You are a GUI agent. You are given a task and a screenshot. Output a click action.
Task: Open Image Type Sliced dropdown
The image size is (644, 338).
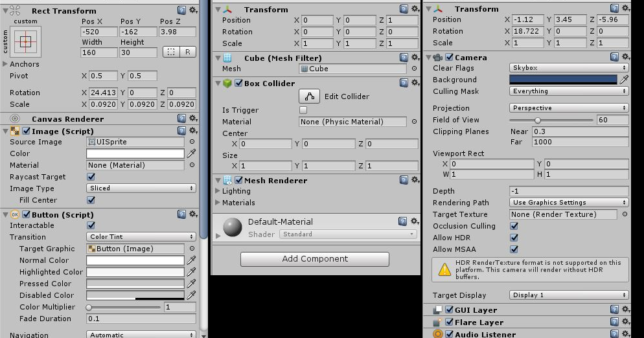click(x=141, y=188)
